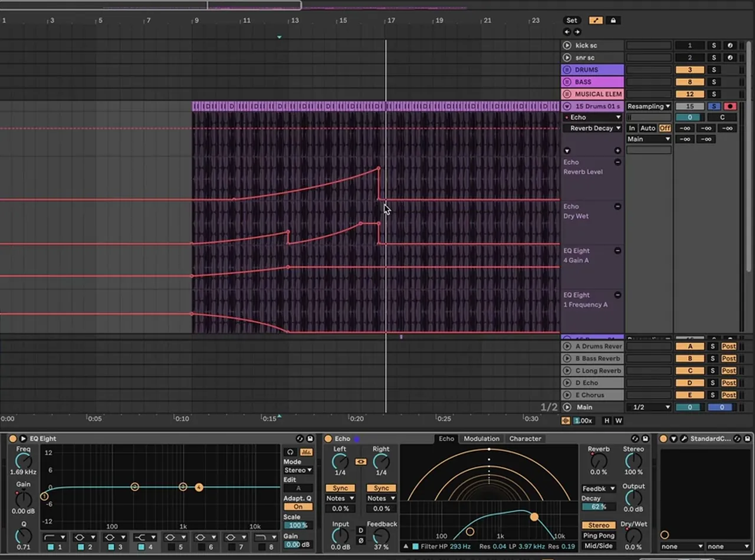Click the follow playback icon near 1.00x
The image size is (755, 560).
point(566,421)
